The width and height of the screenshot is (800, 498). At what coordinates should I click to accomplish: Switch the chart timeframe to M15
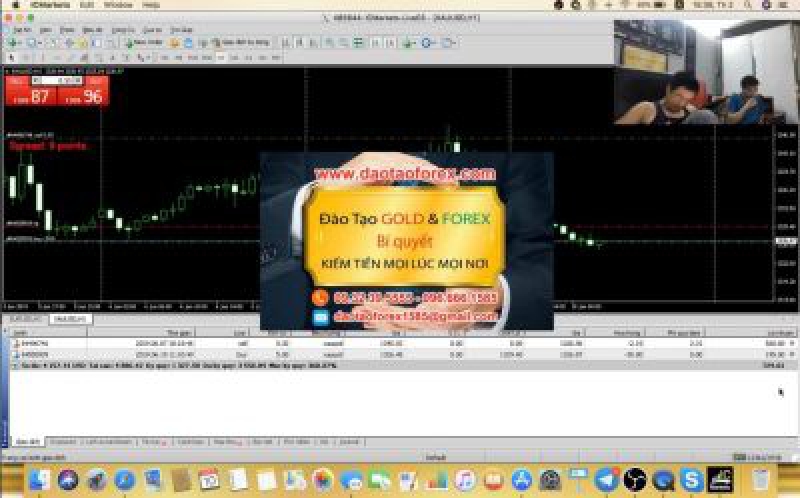point(192,58)
